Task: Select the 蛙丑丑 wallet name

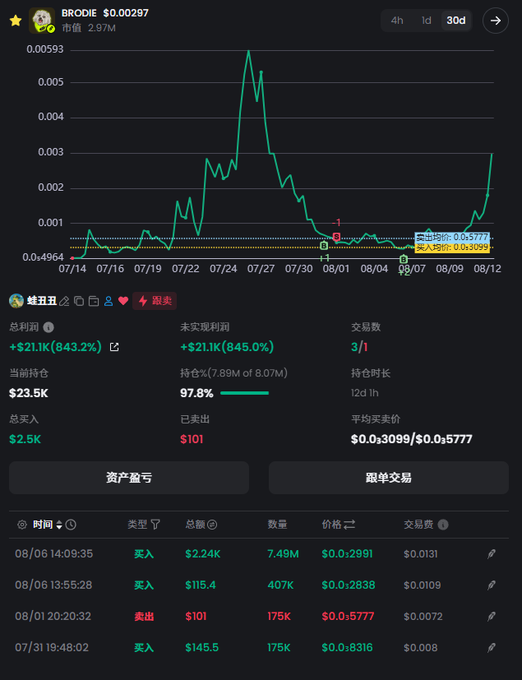Action: point(42,301)
